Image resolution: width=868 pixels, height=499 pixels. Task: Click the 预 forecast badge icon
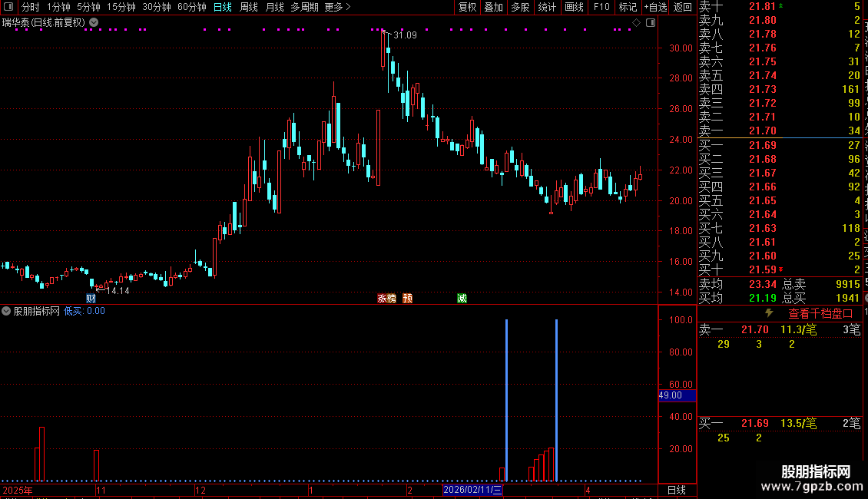[x=407, y=298]
